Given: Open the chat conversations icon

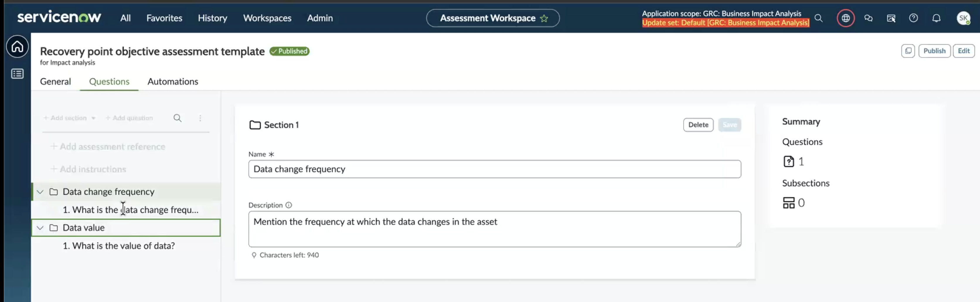Looking at the screenshot, I should coord(868,18).
